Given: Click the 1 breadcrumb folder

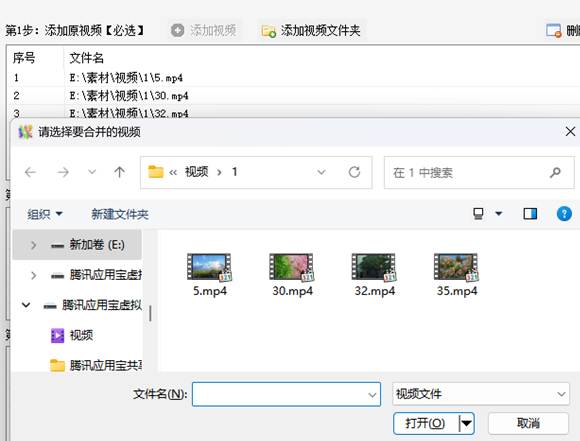Looking at the screenshot, I should [x=235, y=172].
